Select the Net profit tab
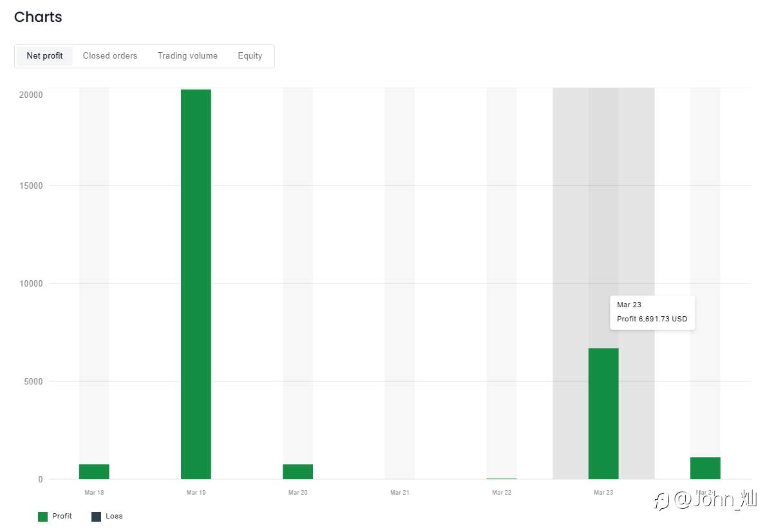The height and width of the screenshot is (532, 765). click(x=44, y=56)
